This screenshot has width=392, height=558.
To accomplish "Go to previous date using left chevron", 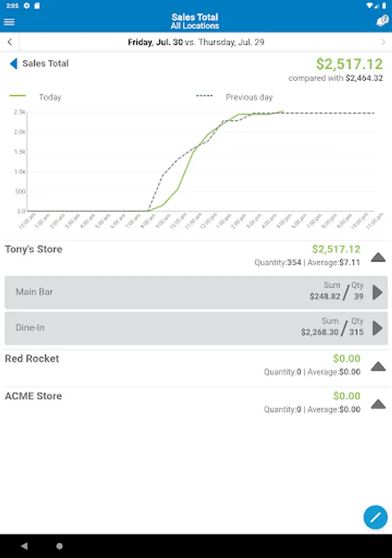I will coord(9,42).
